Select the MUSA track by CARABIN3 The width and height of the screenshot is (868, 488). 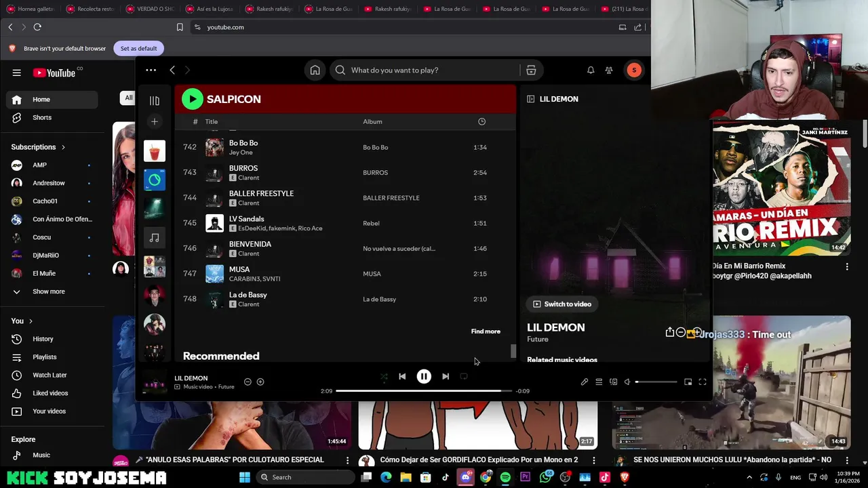coord(345,274)
